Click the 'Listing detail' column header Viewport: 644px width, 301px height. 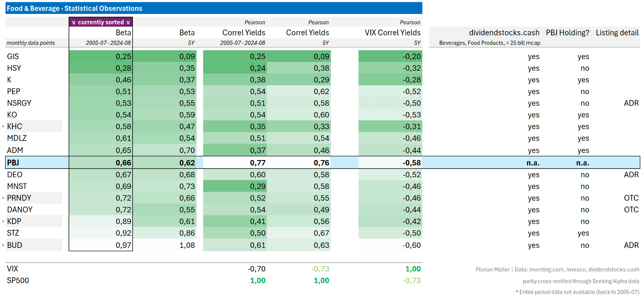(x=618, y=33)
